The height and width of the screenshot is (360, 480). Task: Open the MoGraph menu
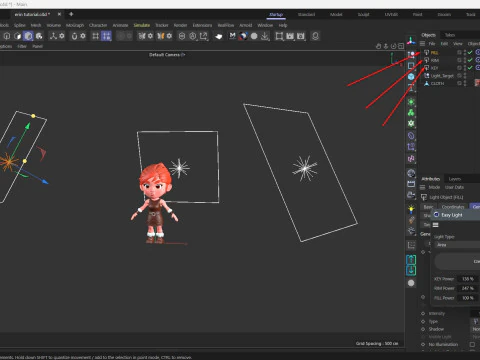coord(75,25)
